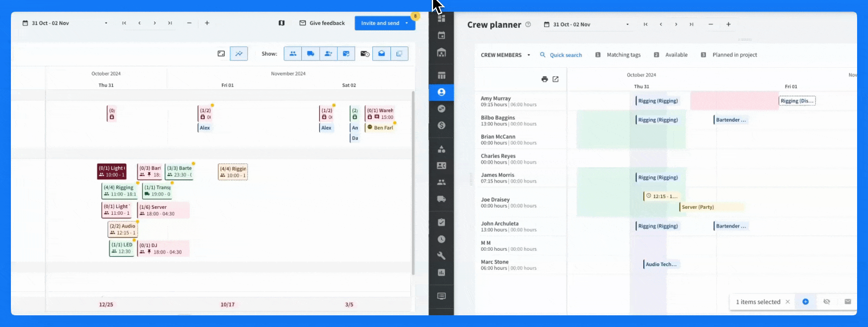Click the Give feedback link
868x327 pixels.
point(322,23)
